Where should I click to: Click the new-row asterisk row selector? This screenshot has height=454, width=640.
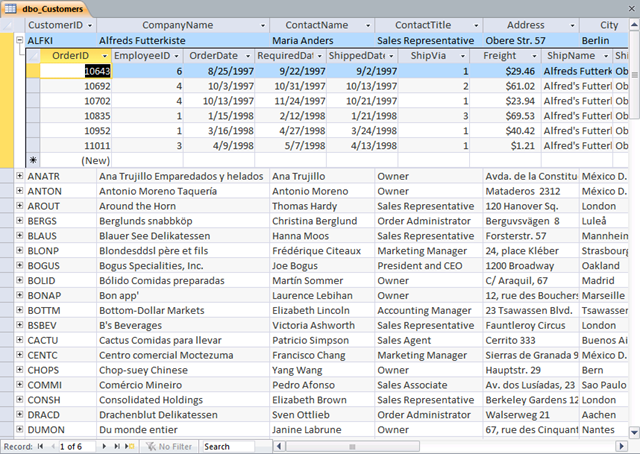(x=32, y=160)
